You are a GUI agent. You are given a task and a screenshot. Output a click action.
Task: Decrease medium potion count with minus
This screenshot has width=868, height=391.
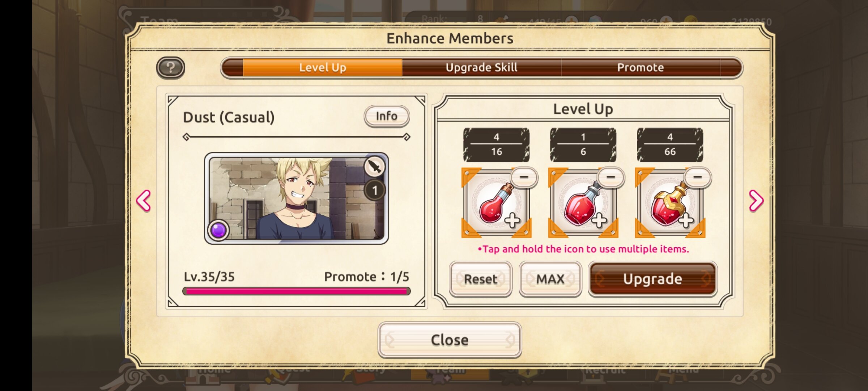pos(610,177)
